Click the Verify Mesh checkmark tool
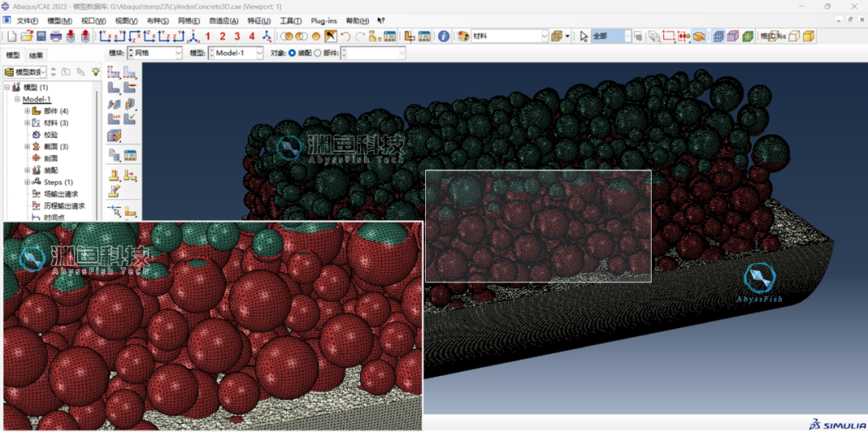 131,118
